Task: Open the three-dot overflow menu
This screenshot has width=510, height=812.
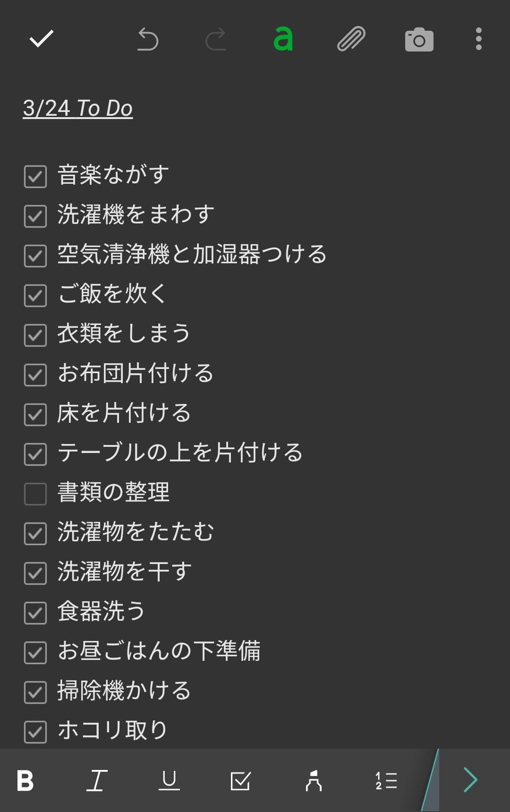Action: pyautogui.click(x=479, y=39)
